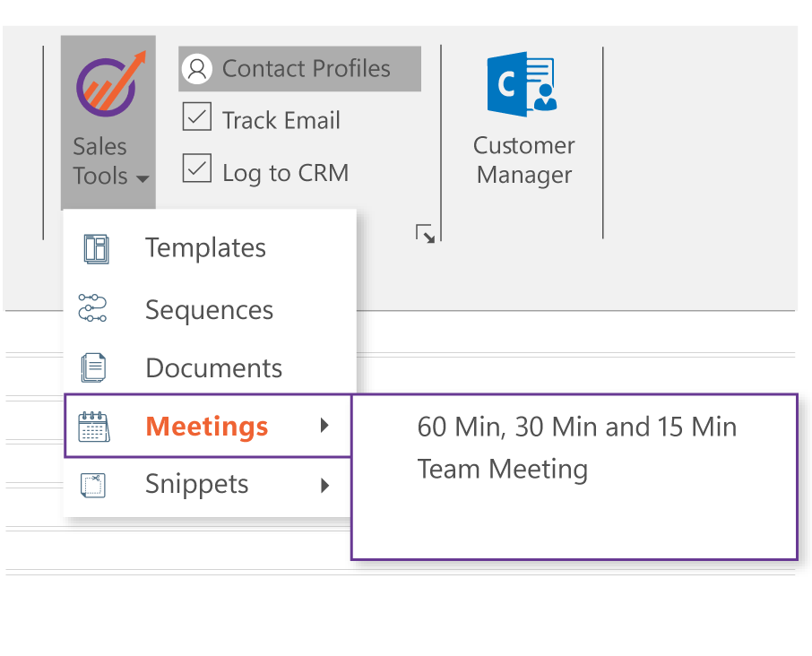Click the Snippets scissors icon

click(93, 485)
